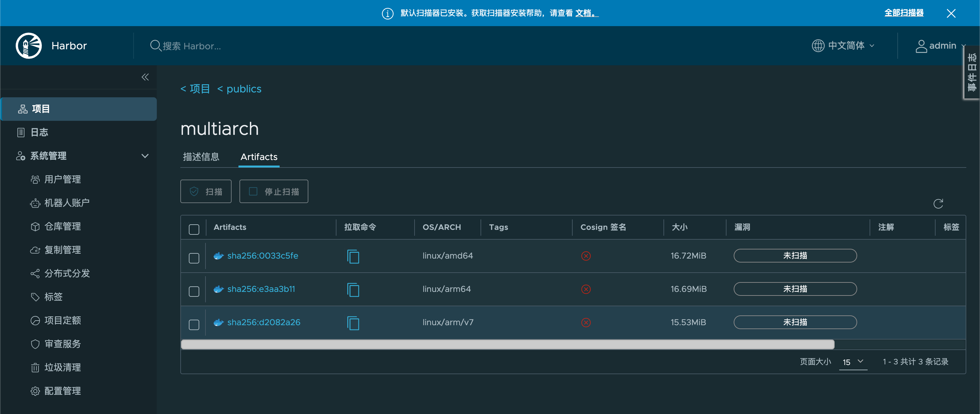Open artifact sha256:e3aa3b11
This screenshot has width=980, height=414.
pos(261,289)
